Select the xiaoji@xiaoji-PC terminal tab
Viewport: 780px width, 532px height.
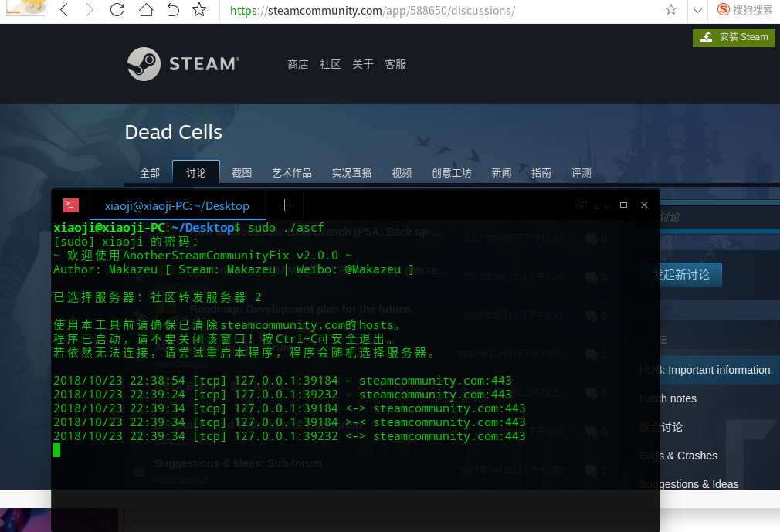(x=177, y=206)
